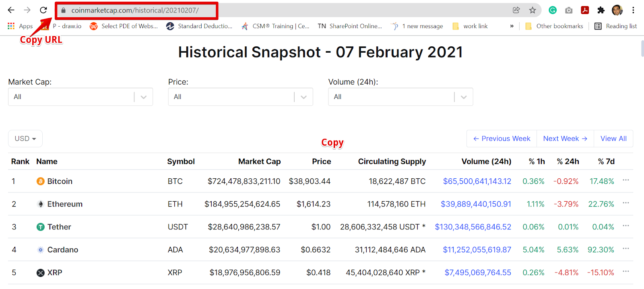The width and height of the screenshot is (644, 289).
Task: Click the browser reload icon
Action: pyautogui.click(x=43, y=10)
